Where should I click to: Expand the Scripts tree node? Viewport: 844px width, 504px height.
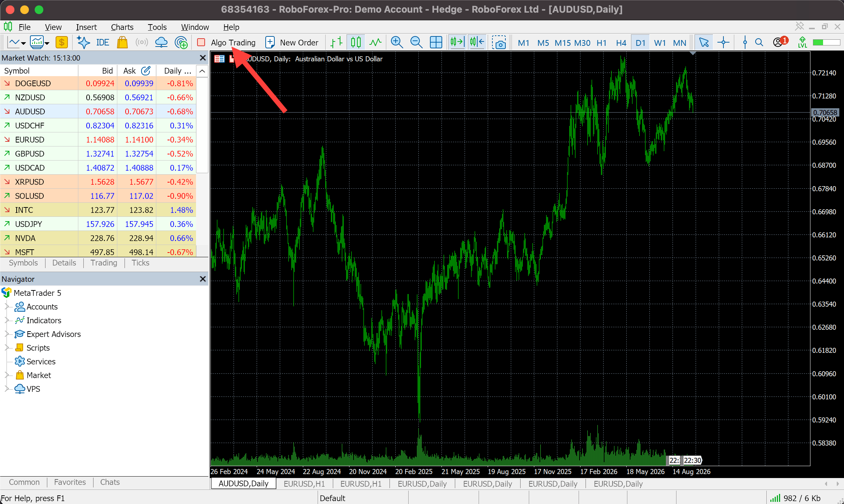click(x=6, y=348)
